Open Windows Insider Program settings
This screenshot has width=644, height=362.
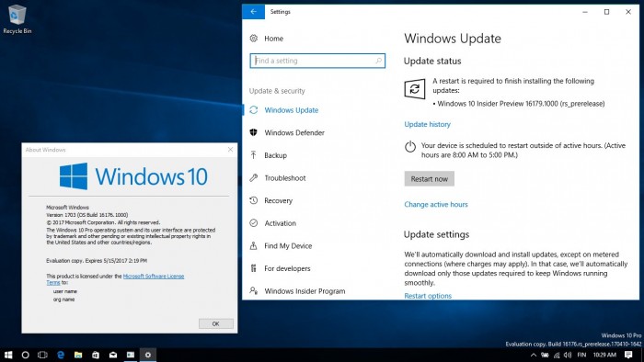pyautogui.click(x=305, y=291)
